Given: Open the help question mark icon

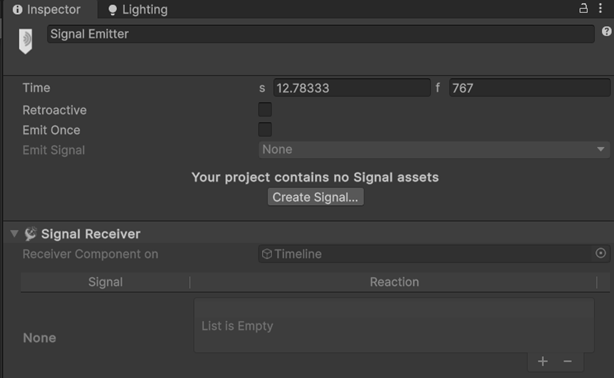Looking at the screenshot, I should pyautogui.click(x=607, y=31).
